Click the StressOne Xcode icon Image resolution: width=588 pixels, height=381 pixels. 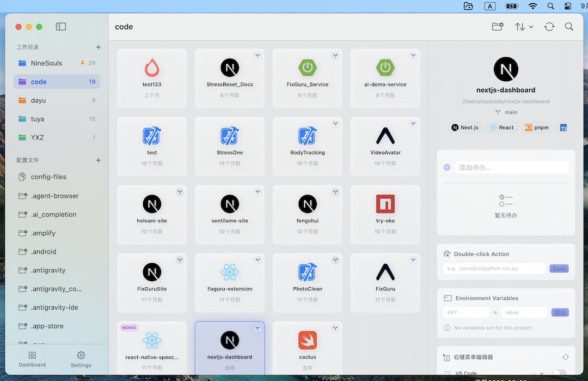[x=230, y=136]
